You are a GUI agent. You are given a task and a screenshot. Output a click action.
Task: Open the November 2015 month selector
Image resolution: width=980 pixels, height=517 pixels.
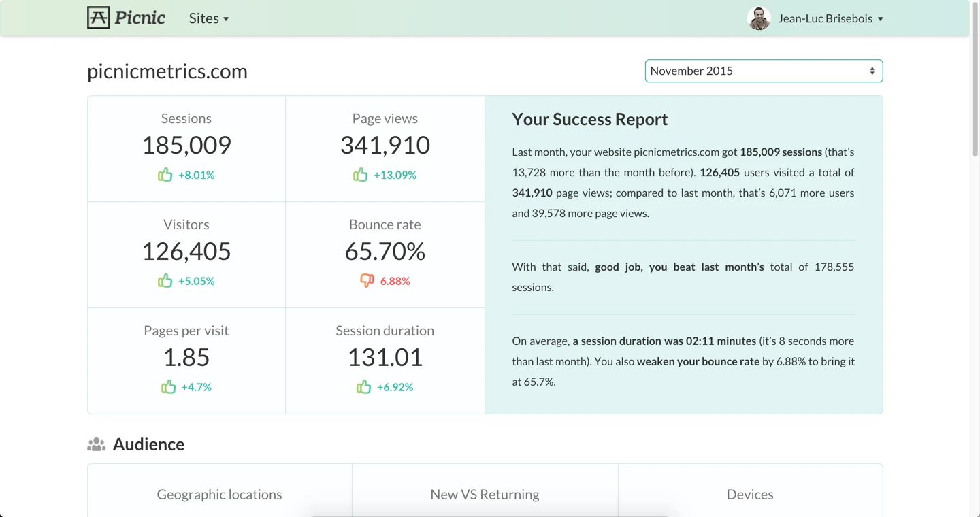pos(764,71)
